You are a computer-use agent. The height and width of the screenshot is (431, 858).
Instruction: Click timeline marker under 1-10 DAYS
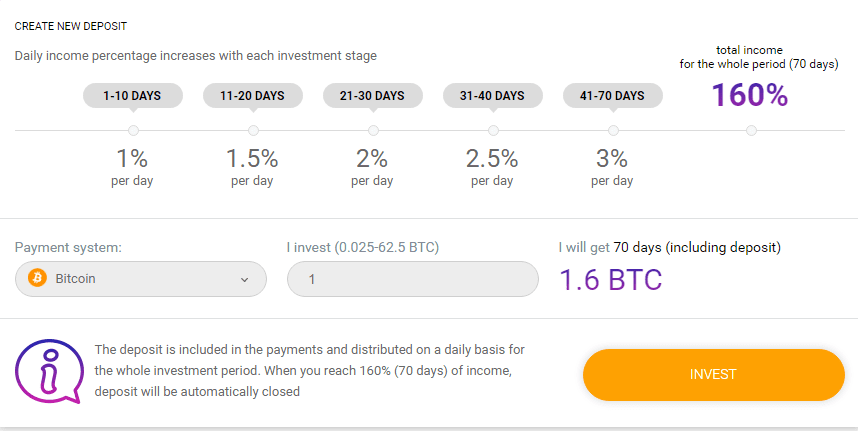click(x=134, y=130)
